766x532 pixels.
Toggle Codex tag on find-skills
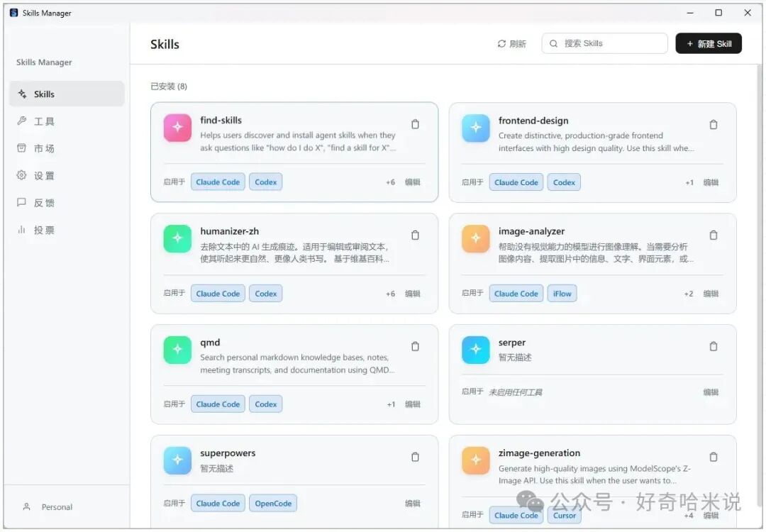(x=266, y=182)
